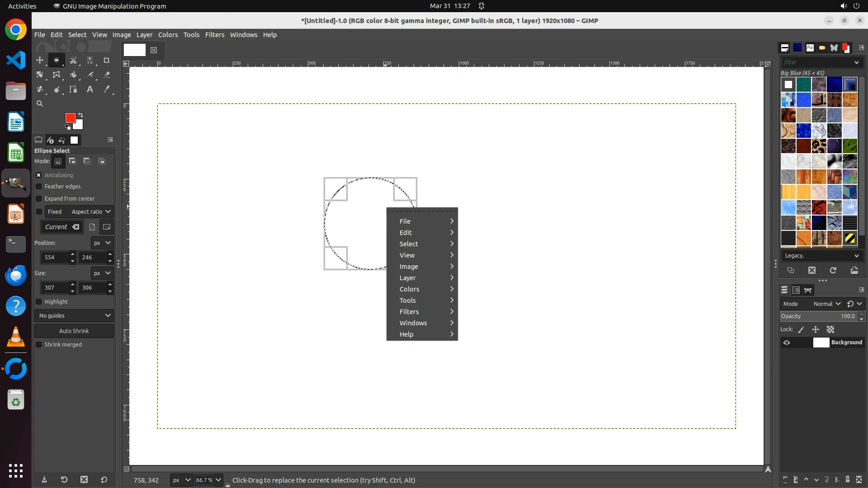Enable Feather edges checkbox
Screen dimensions: 868x488
[x=39, y=187]
